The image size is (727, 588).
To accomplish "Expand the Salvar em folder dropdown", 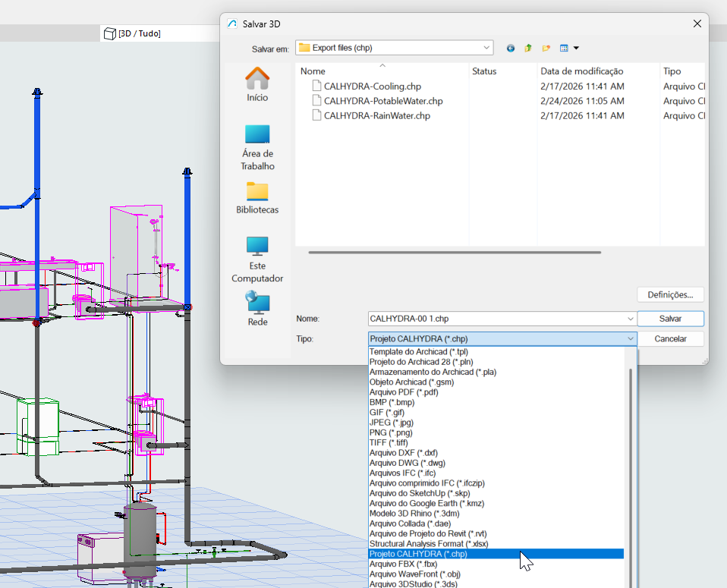I will 486,48.
